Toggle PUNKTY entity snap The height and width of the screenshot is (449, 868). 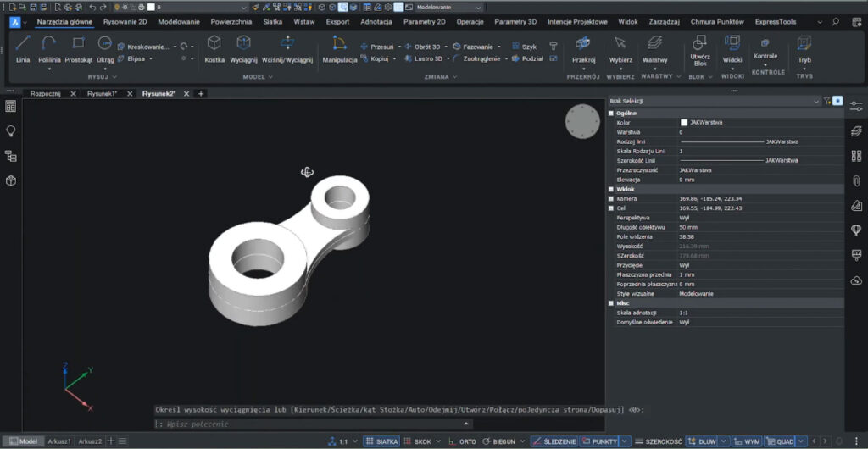(599, 441)
